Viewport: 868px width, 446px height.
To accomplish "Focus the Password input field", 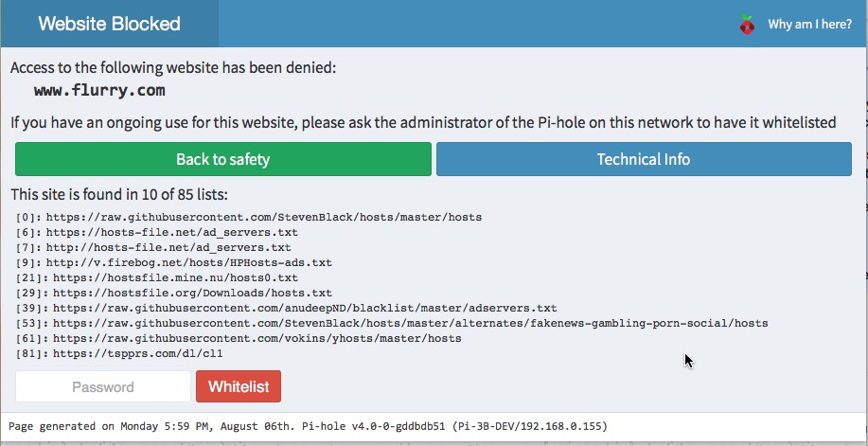I will pos(103,386).
